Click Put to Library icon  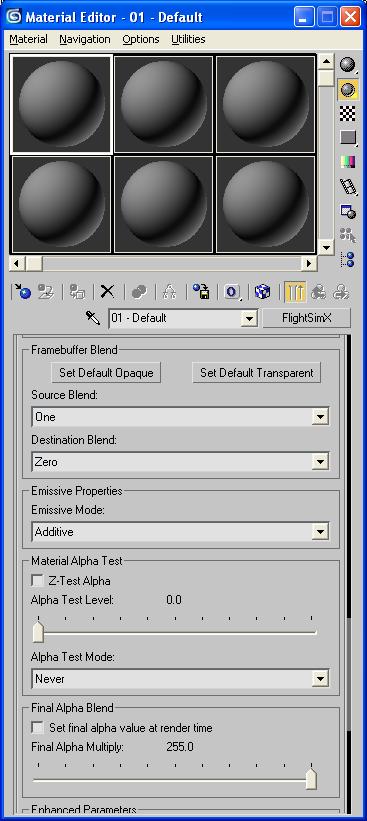[201, 292]
